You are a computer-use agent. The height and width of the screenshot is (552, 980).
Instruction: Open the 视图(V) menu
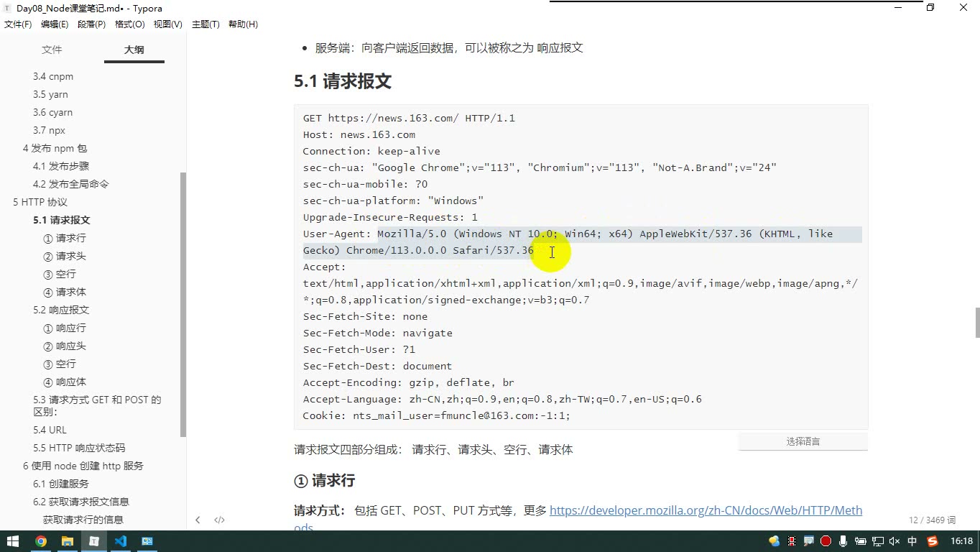point(167,24)
